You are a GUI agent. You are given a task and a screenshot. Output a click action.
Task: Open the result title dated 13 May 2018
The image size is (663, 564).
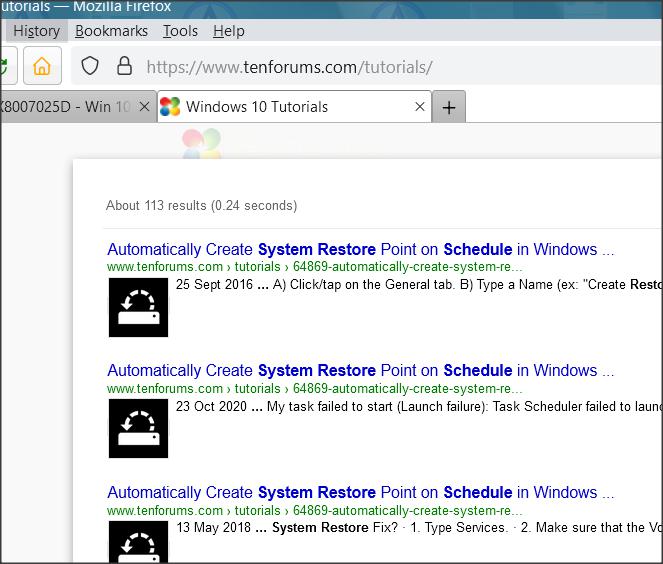coord(361,493)
